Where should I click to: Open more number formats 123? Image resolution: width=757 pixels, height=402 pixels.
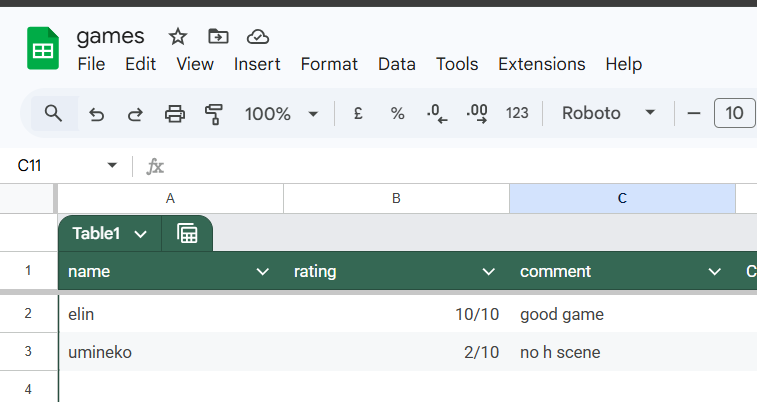(x=517, y=113)
